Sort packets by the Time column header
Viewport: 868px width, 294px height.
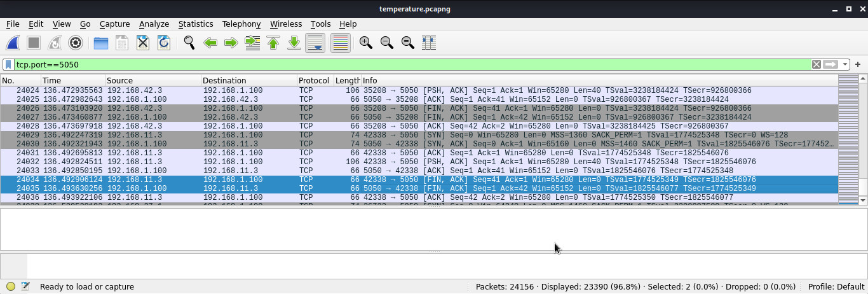(72, 81)
